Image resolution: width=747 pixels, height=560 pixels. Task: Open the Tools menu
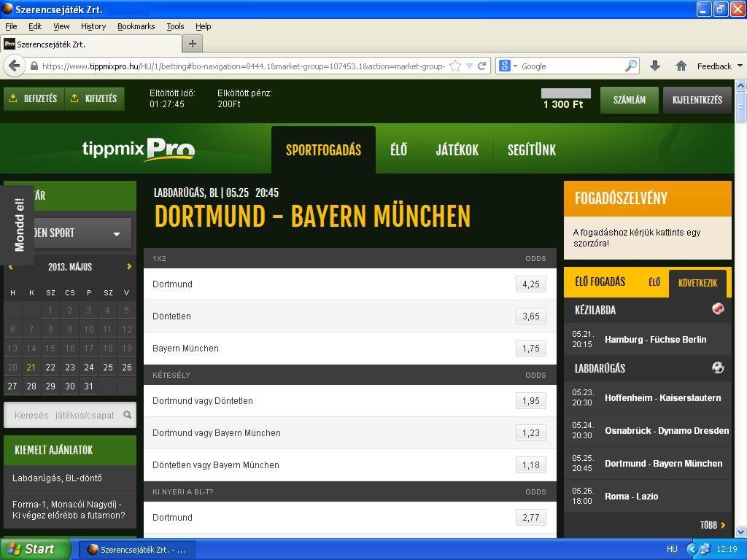pyautogui.click(x=175, y=26)
